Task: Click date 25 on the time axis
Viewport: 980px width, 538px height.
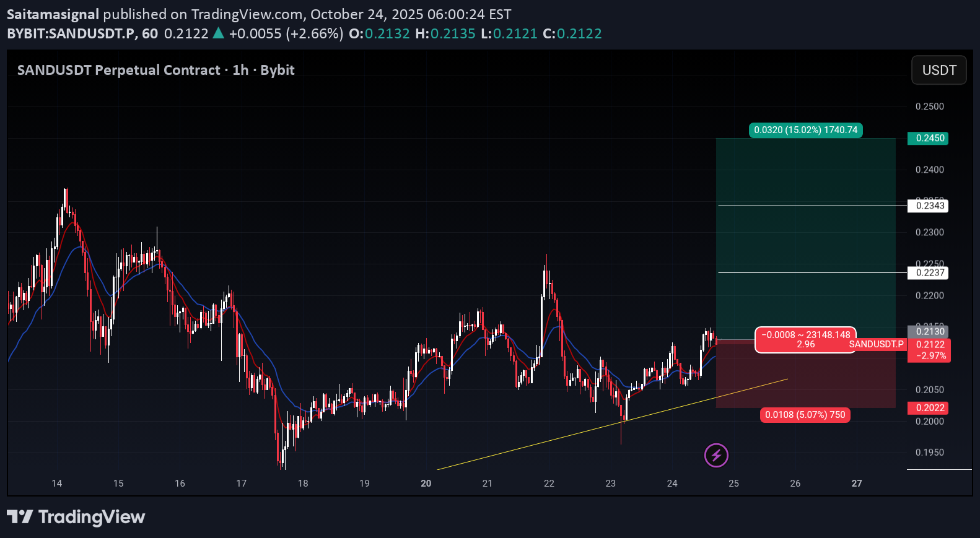Action: [x=733, y=484]
